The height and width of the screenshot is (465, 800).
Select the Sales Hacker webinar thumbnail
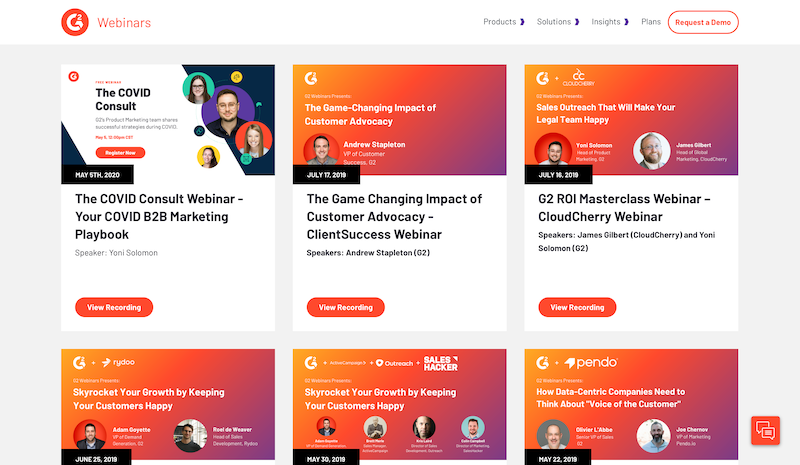click(x=399, y=405)
